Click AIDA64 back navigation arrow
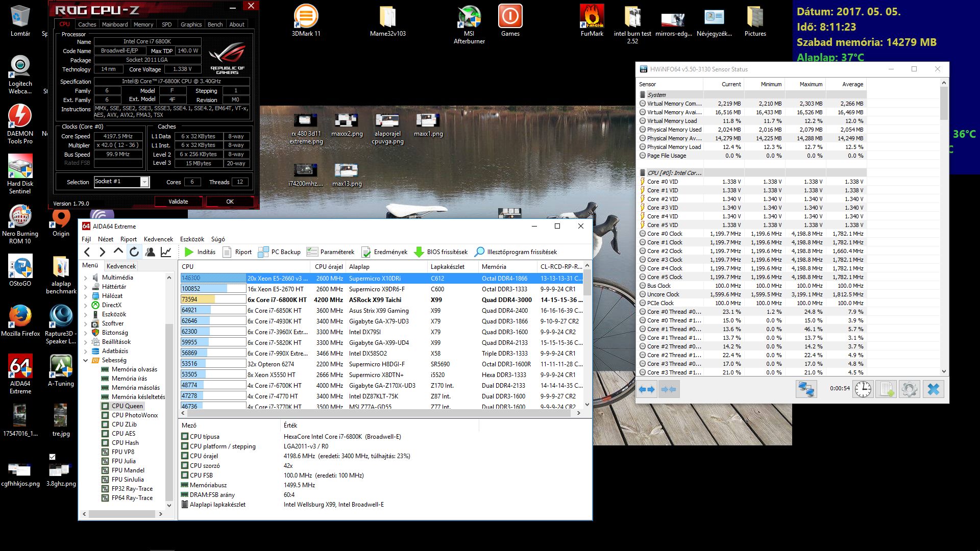Image resolution: width=980 pixels, height=551 pixels. click(87, 252)
